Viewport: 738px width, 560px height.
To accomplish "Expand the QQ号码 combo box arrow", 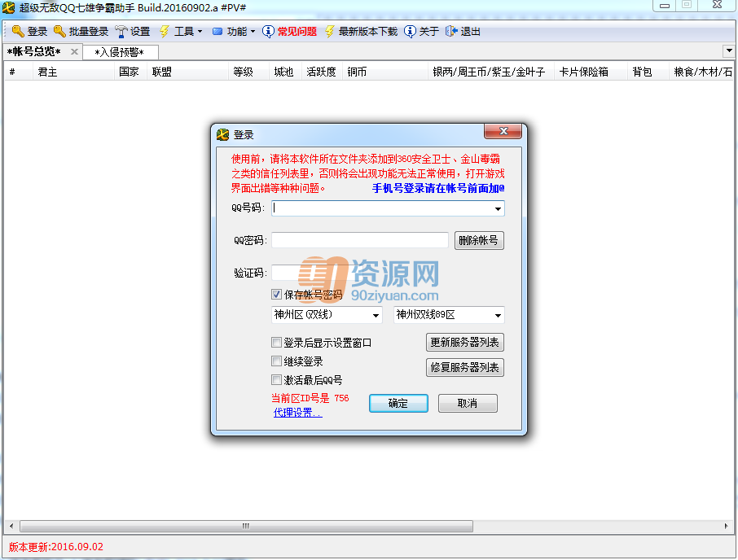I will [498, 208].
